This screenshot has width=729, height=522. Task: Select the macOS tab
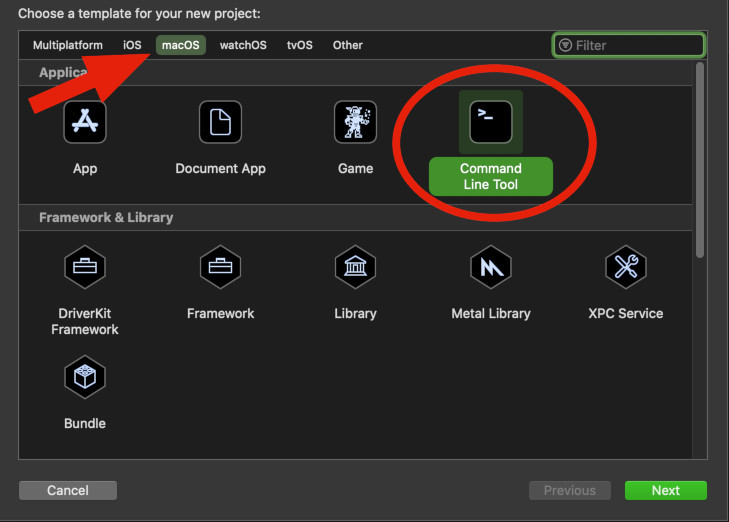tap(181, 45)
